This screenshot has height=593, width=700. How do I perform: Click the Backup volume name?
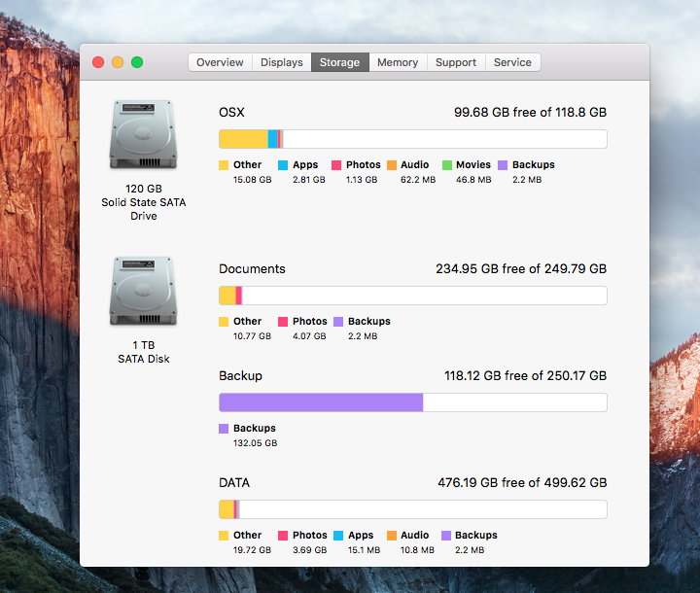coord(241,376)
